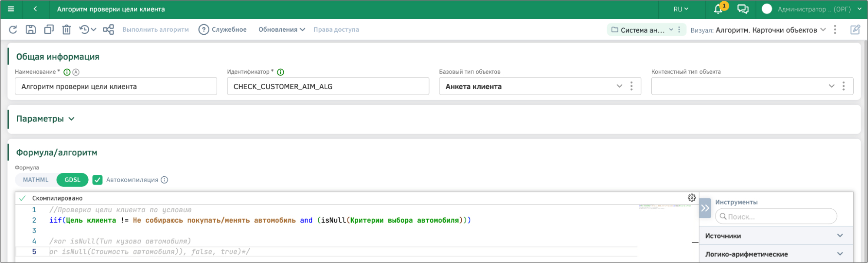The width and height of the screenshot is (868, 263).
Task: Save the algorithm with the floppy disk icon
Action: (x=30, y=30)
